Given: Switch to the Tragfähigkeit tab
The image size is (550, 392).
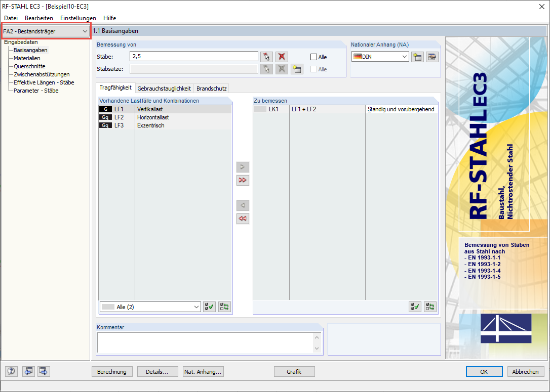Looking at the screenshot, I should tap(115, 88).
